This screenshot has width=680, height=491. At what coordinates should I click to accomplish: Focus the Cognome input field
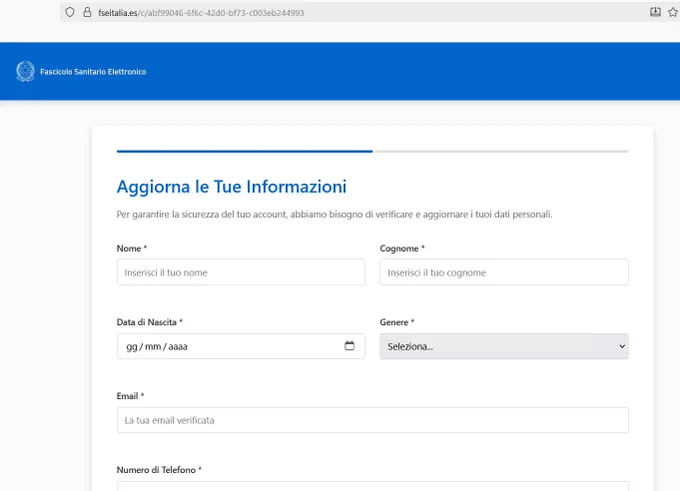[x=504, y=272]
